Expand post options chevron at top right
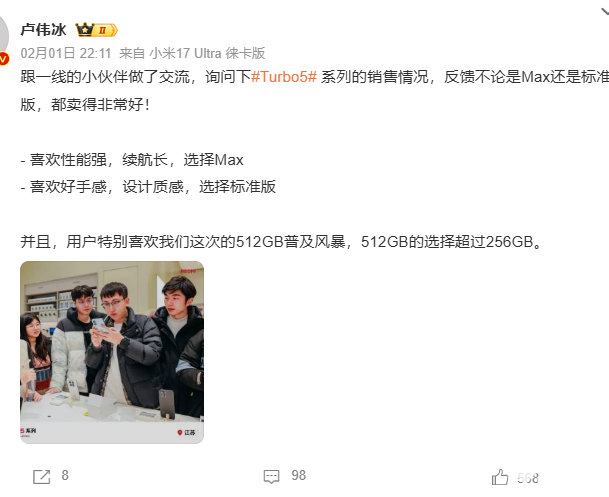 pos(605,11)
